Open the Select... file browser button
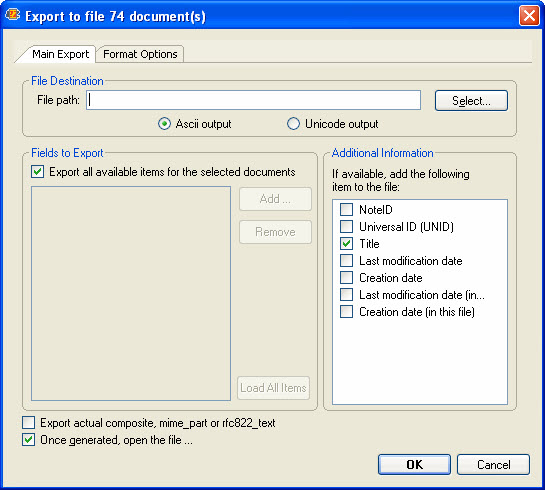 (471, 101)
